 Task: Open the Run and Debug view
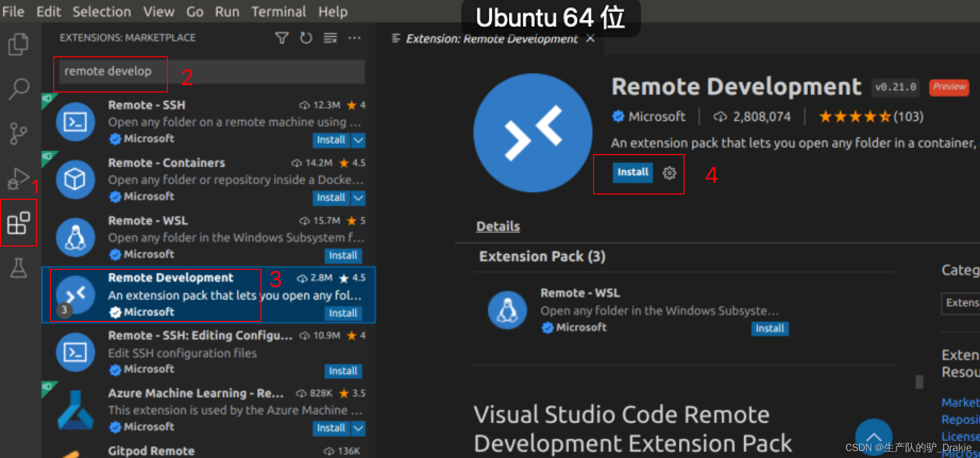(19, 179)
